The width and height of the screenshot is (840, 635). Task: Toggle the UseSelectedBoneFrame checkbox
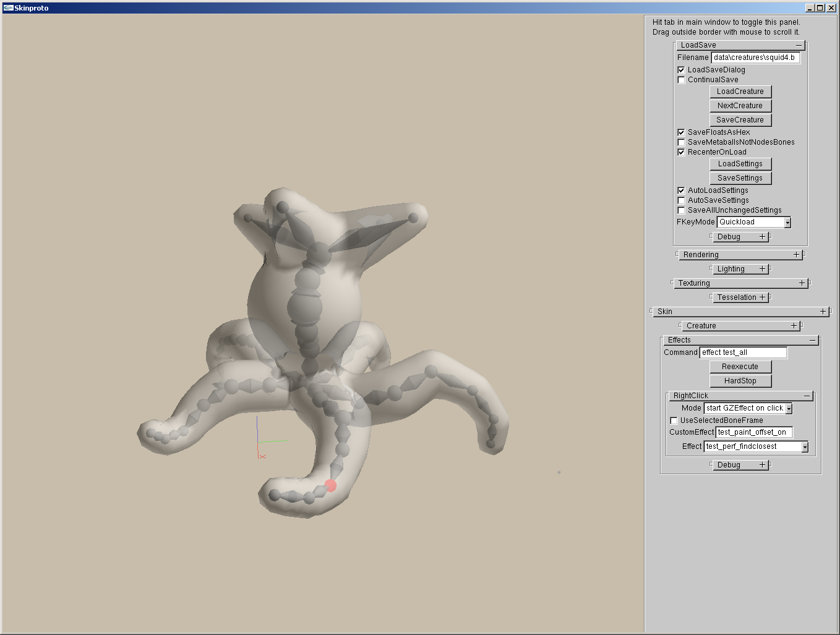(674, 420)
